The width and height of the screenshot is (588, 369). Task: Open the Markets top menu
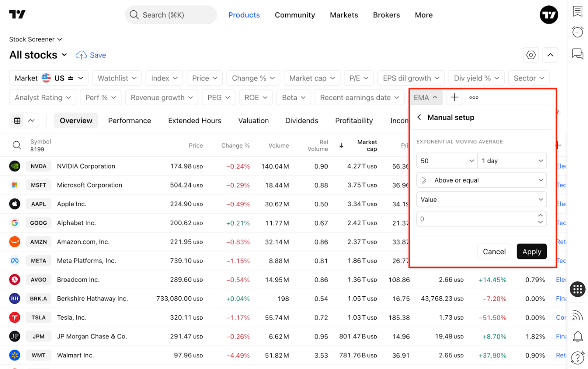344,15
